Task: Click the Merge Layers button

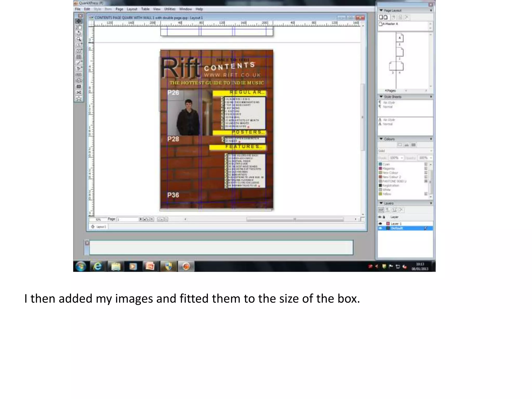Action: pyautogui.click(x=395, y=210)
